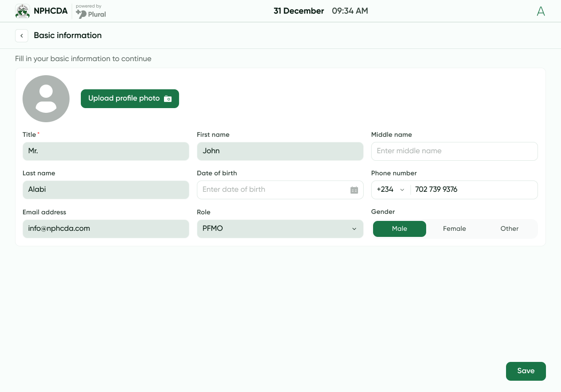Click the Date of birth input

[x=280, y=190]
